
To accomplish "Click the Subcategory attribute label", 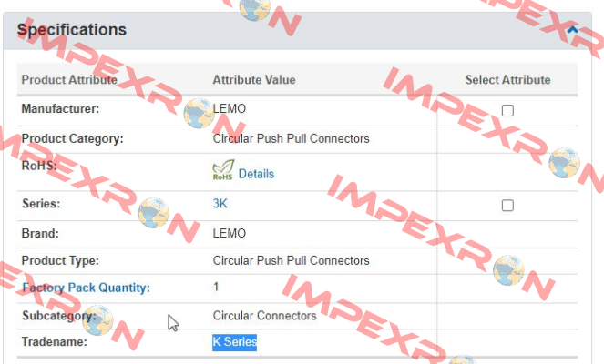I will [x=59, y=316].
